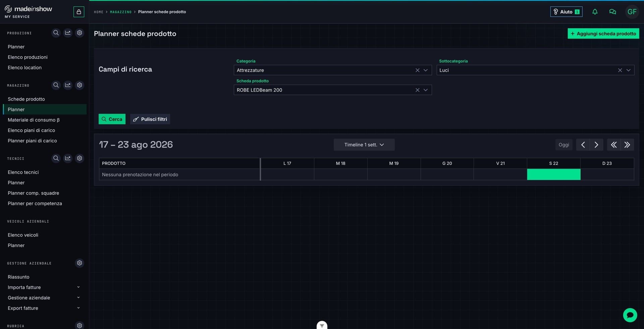Search within Magazzino section
Image resolution: width=644 pixels, height=329 pixels.
tap(56, 85)
